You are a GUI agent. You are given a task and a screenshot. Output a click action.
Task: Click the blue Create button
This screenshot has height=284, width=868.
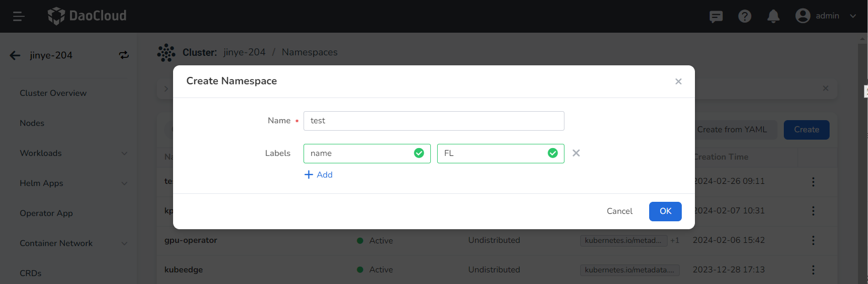806,130
